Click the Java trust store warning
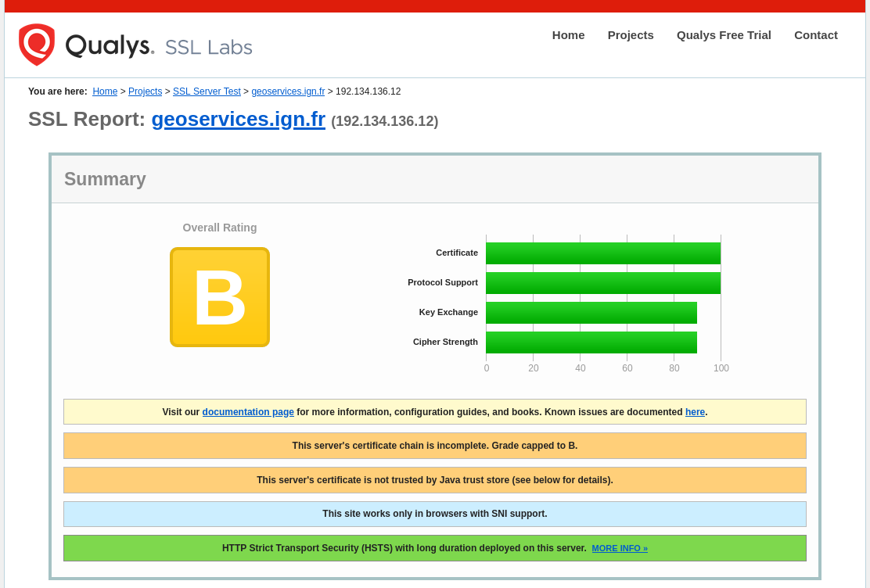Viewport: 870px width, 588px height. point(435,480)
